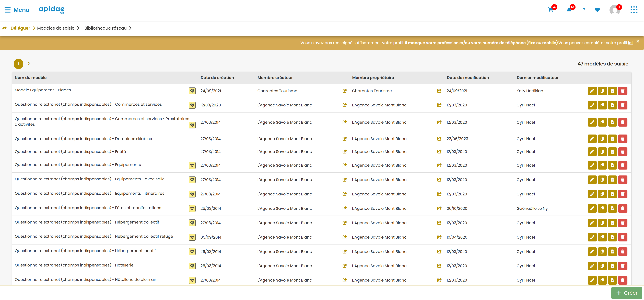Delete Hôtellerie de plein air questionnaire
The width and height of the screenshot is (644, 300).
click(623, 280)
